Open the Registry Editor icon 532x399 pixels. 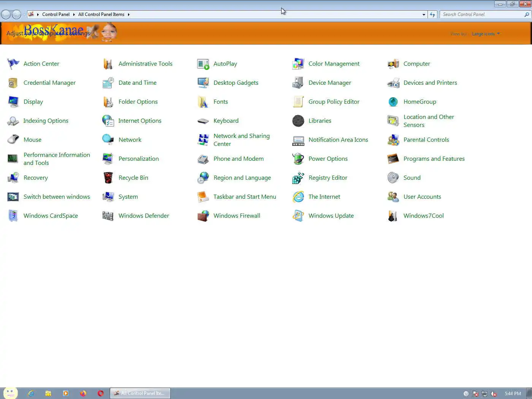point(298,178)
